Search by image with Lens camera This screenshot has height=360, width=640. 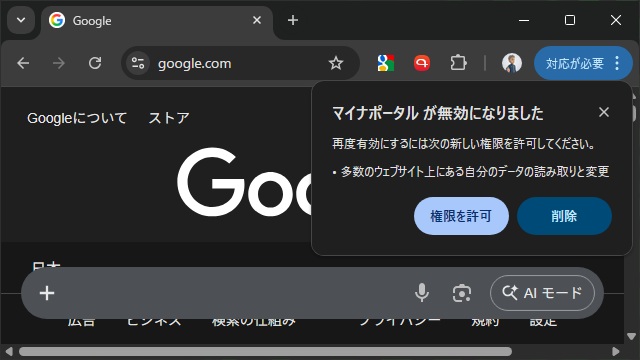462,293
